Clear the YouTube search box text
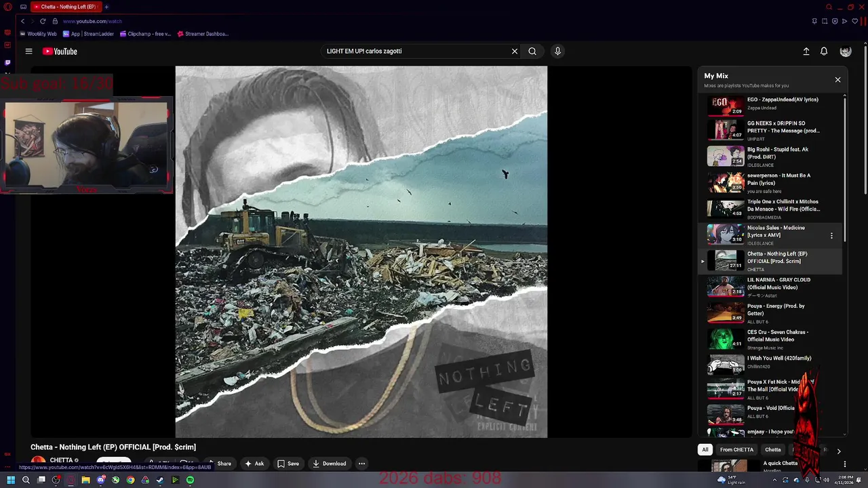This screenshot has height=488, width=868. [x=515, y=51]
